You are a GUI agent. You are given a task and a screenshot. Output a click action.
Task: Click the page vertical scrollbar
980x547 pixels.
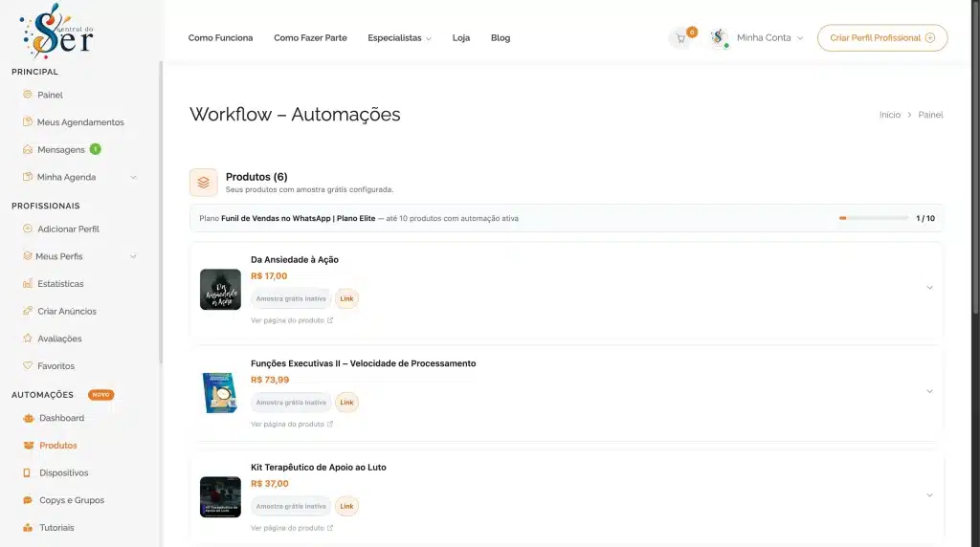point(975,156)
